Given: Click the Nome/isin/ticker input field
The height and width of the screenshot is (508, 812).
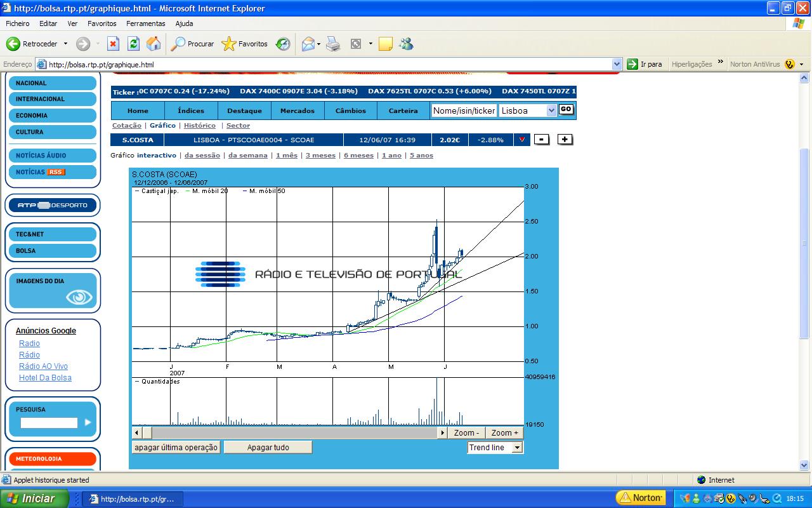Looking at the screenshot, I should (463, 110).
